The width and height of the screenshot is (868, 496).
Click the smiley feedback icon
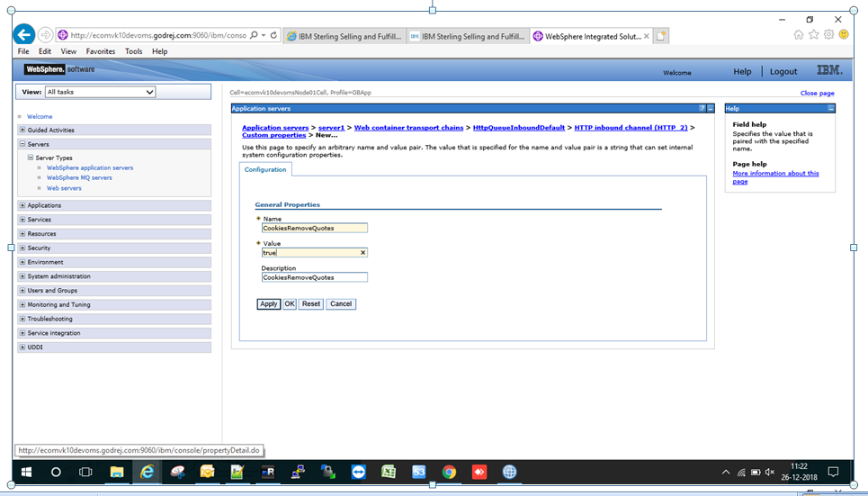coord(844,35)
